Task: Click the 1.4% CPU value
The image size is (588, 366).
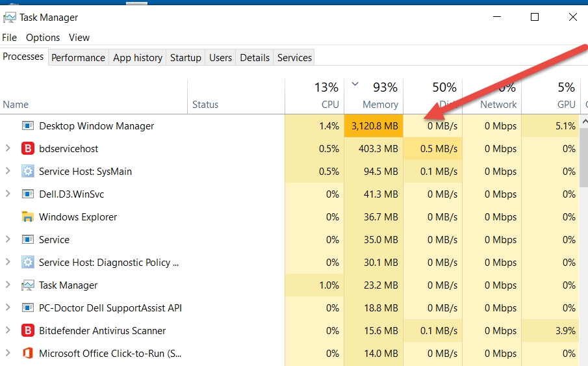Action: pos(329,125)
